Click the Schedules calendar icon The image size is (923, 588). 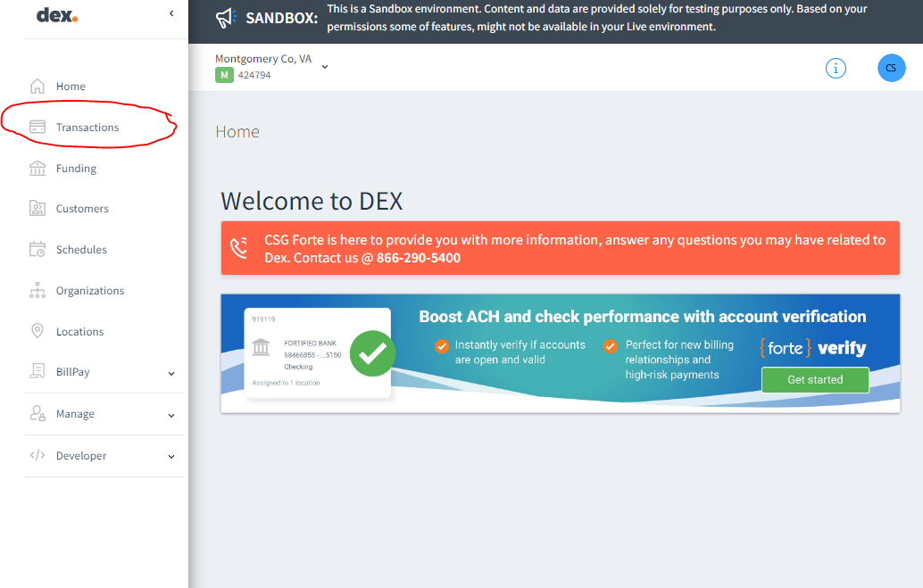click(37, 250)
